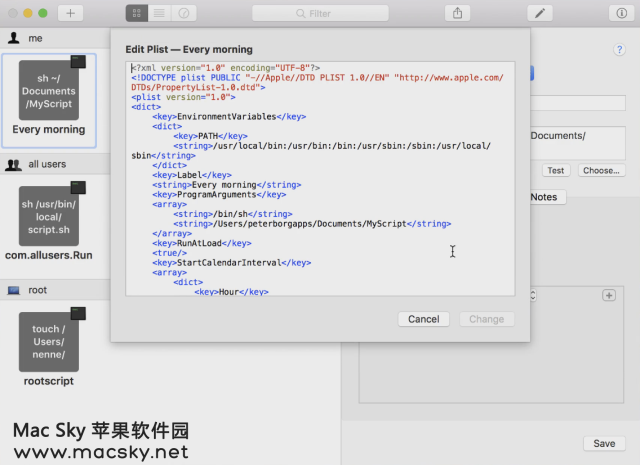Viewport: 640px width, 465px height.
Task: Click the ProgramArguments key line
Action: point(219,194)
